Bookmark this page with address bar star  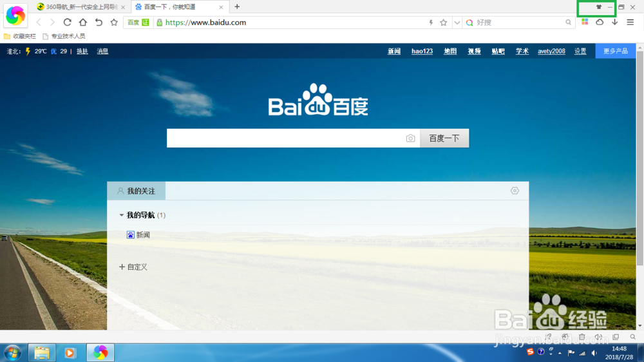(444, 23)
